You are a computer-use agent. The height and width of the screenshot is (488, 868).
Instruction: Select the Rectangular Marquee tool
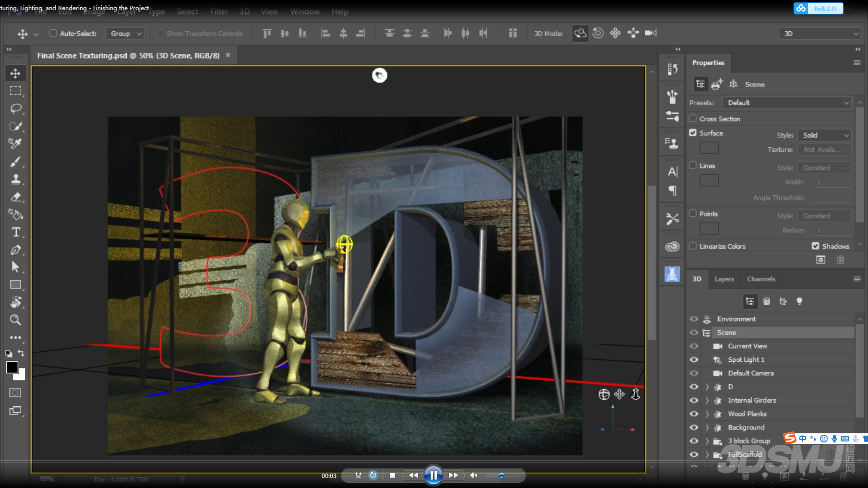(x=15, y=91)
